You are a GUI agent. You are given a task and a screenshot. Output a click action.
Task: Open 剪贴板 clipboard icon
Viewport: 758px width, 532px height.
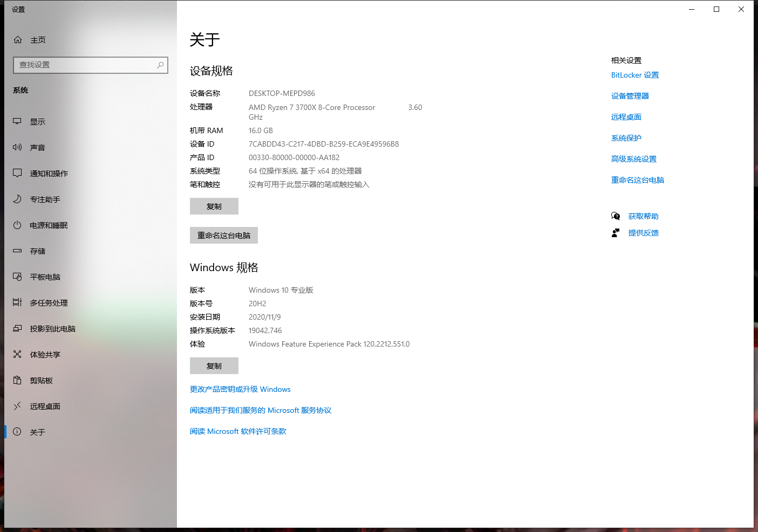point(17,380)
